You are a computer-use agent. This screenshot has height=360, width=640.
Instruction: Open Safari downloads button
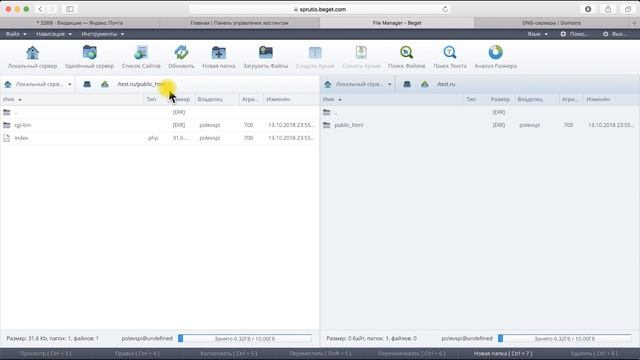(588, 9)
